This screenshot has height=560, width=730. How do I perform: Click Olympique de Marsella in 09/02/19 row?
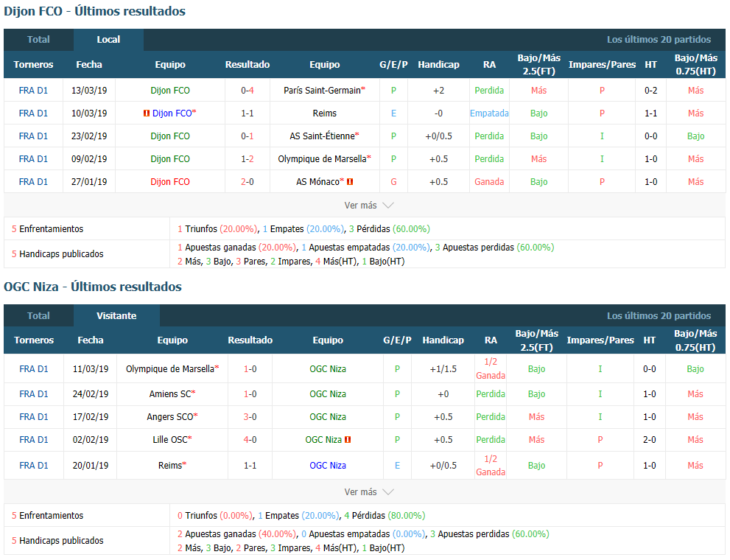(x=322, y=158)
